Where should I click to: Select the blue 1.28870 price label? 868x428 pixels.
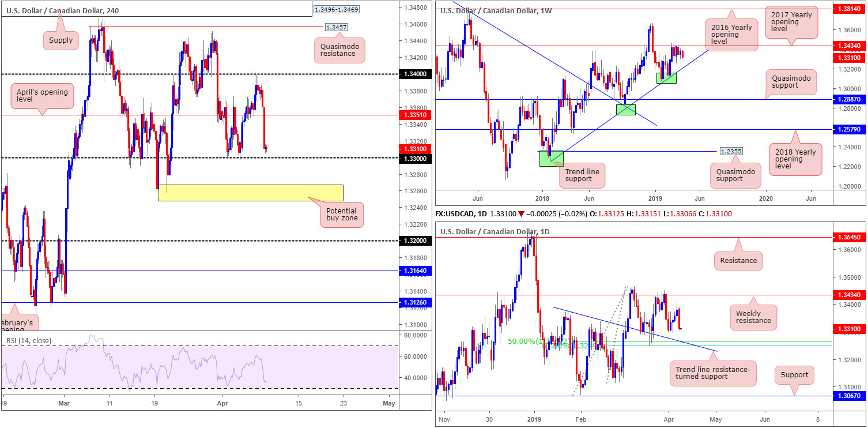click(851, 99)
